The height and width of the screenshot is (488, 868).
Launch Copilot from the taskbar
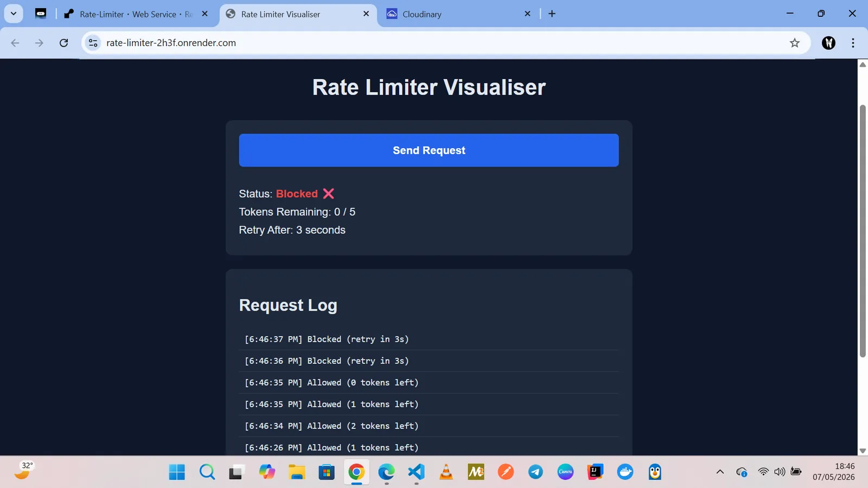point(266,472)
